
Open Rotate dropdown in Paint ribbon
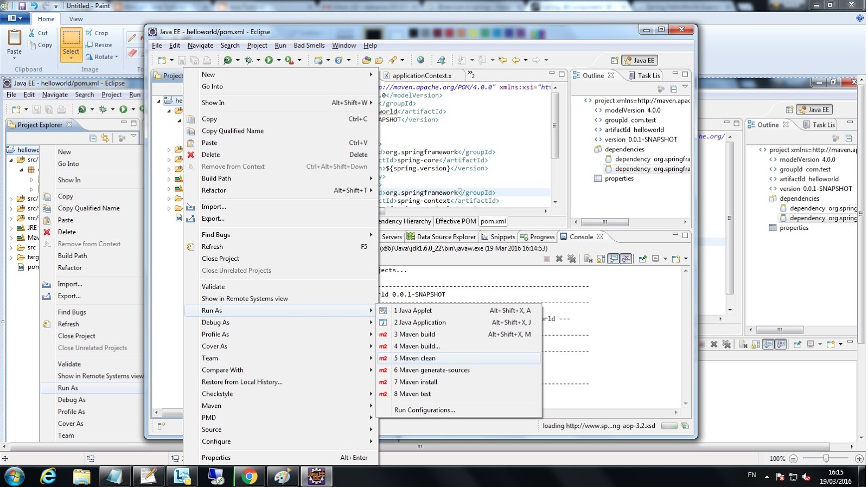coord(117,56)
